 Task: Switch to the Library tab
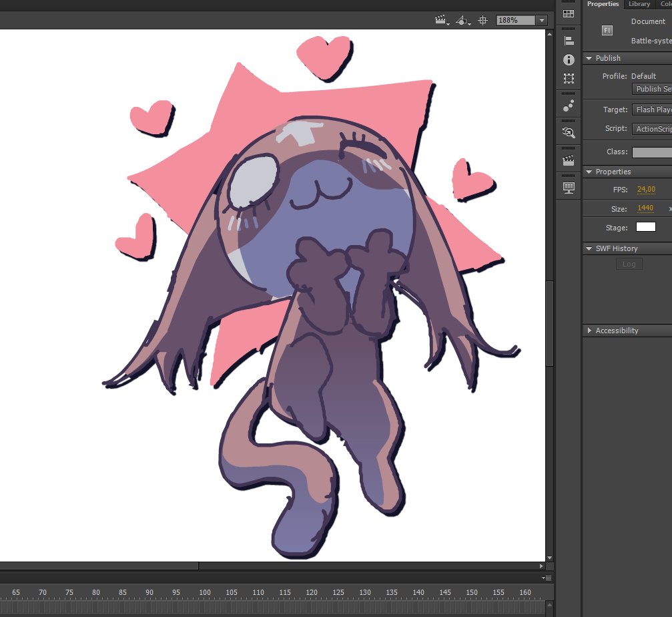[639, 4]
